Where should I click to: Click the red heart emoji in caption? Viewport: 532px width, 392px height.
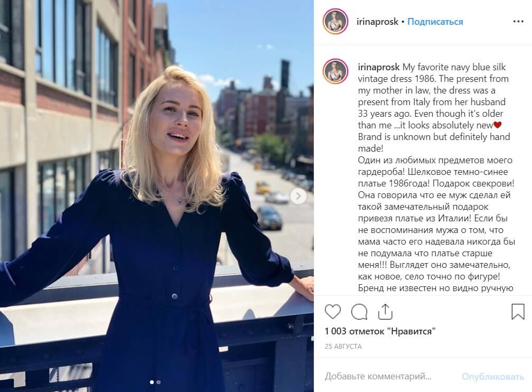point(497,125)
